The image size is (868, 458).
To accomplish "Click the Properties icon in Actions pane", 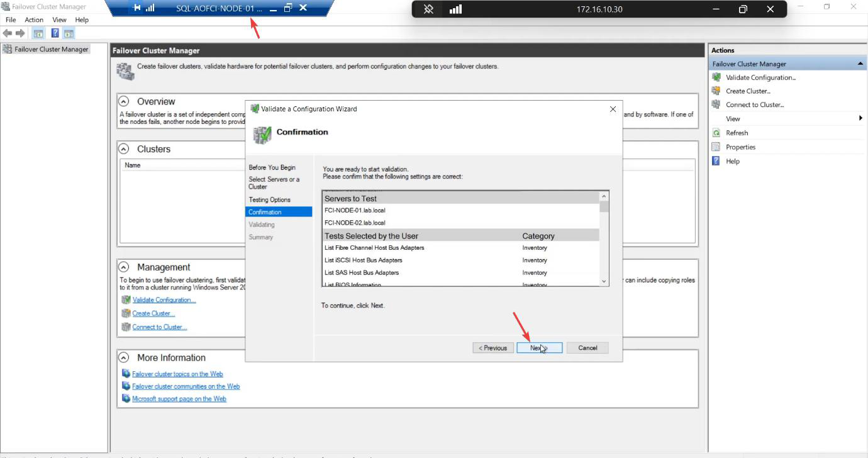I will (716, 147).
